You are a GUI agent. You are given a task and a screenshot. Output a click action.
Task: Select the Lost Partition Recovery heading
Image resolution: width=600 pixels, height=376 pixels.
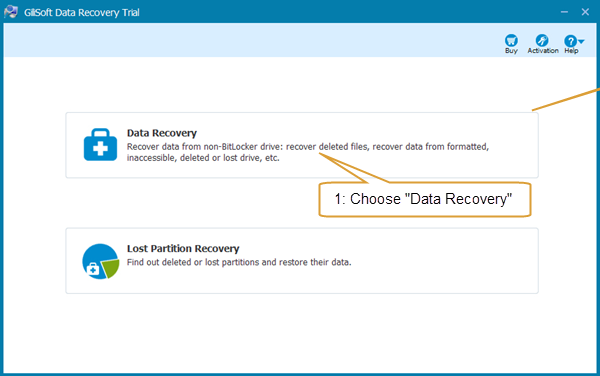pyautogui.click(x=183, y=248)
